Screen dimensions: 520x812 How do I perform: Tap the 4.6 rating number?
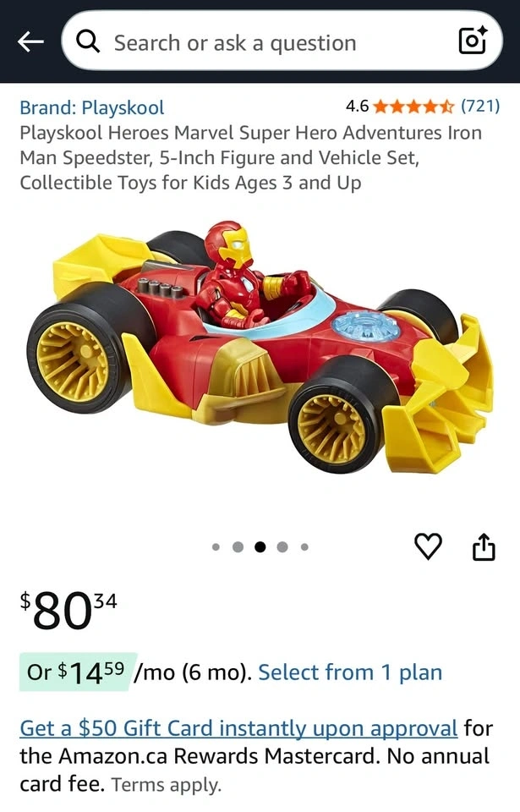(x=358, y=107)
